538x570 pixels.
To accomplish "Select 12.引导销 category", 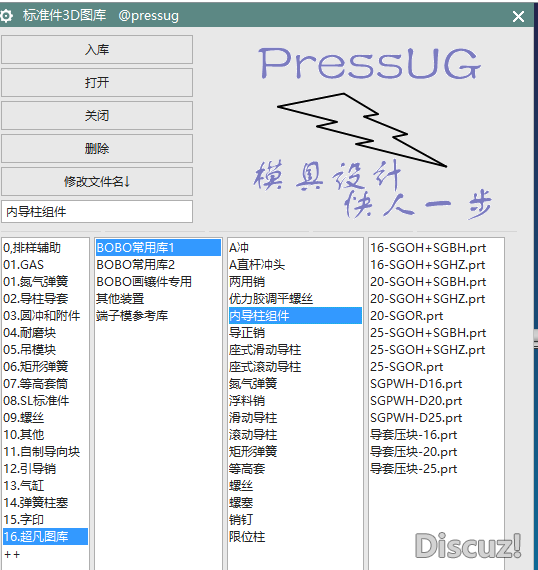I will (x=45, y=469).
